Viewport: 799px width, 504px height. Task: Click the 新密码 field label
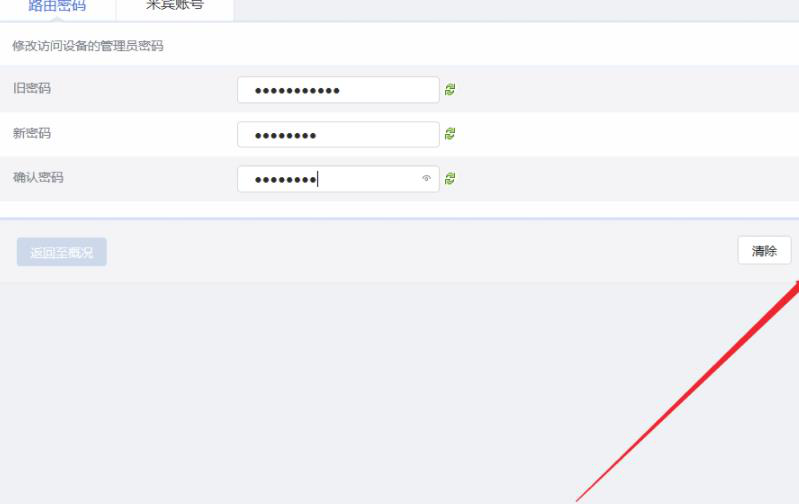point(32,133)
